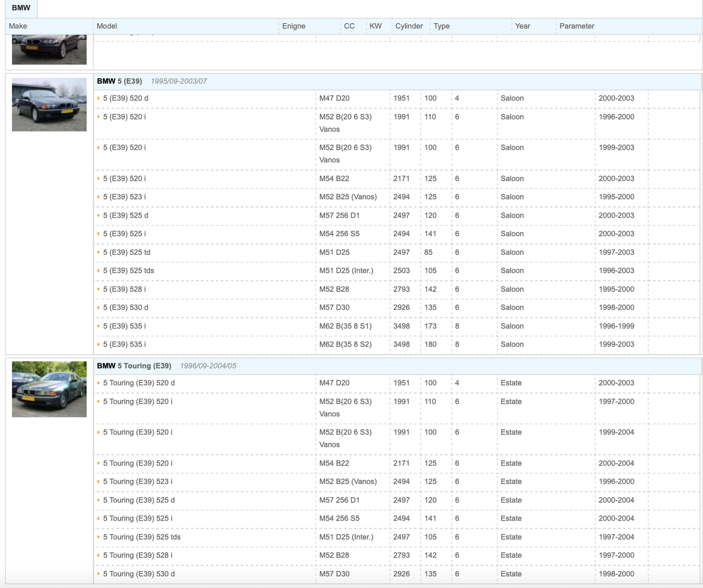Click the arrow icon beside 5 (E39) 520 d
The image size is (703, 588).
(x=98, y=98)
